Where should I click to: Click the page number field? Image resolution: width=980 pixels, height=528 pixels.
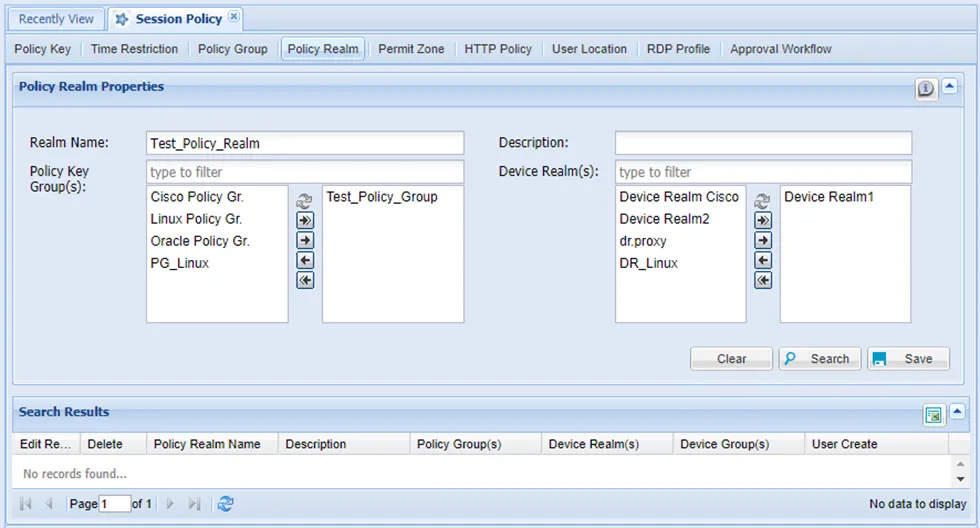(114, 504)
